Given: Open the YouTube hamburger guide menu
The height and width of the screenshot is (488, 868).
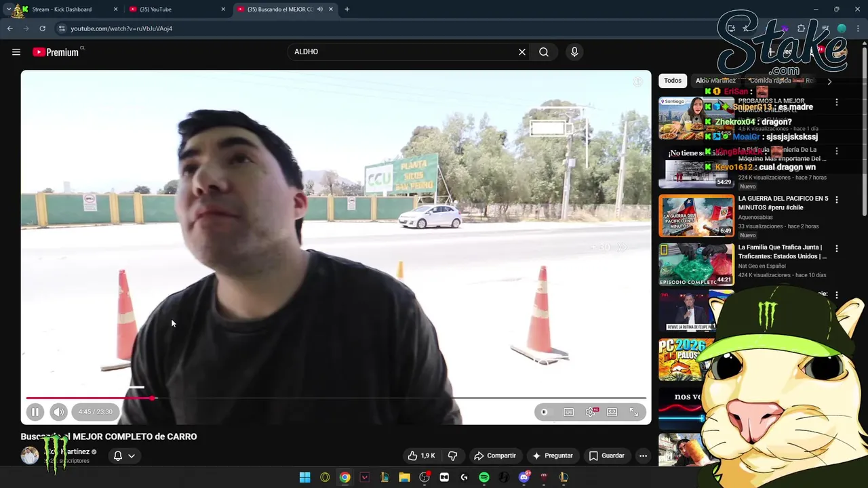Looking at the screenshot, I should coord(16,52).
